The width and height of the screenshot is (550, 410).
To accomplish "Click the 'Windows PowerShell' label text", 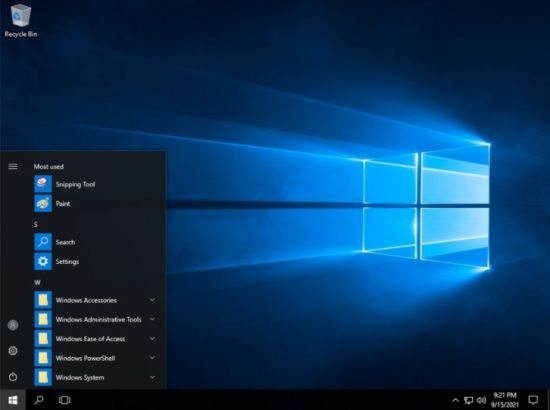I will coord(85,358).
